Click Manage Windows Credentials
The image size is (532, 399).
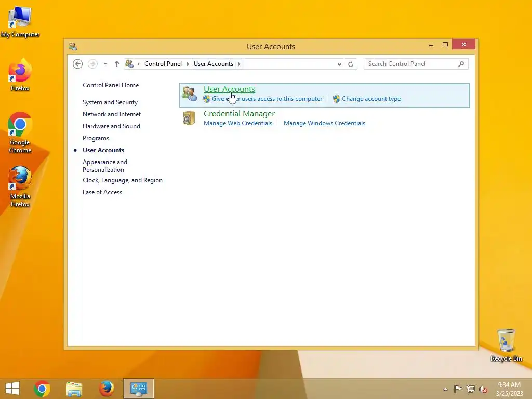(324, 123)
